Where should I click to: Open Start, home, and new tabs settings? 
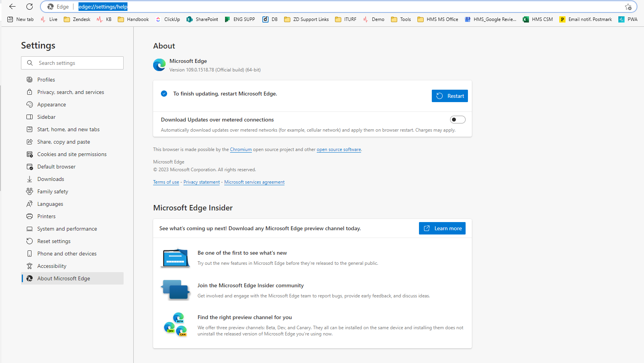[72, 129]
